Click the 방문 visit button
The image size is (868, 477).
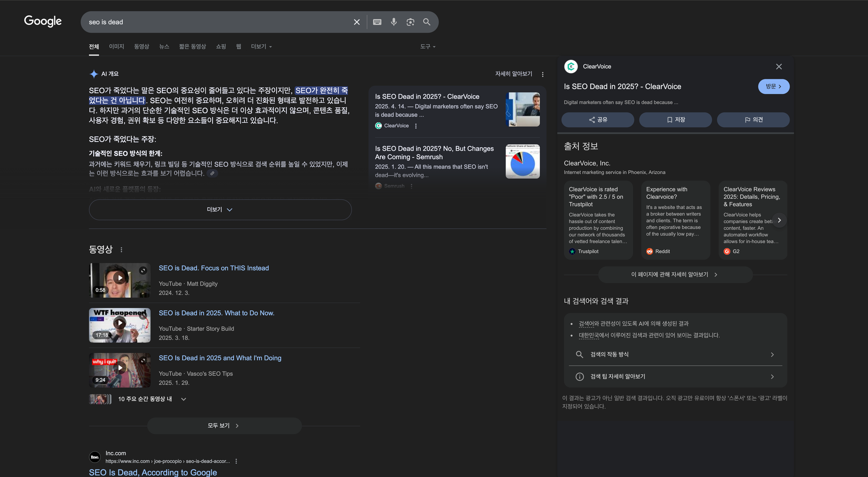coord(773,86)
